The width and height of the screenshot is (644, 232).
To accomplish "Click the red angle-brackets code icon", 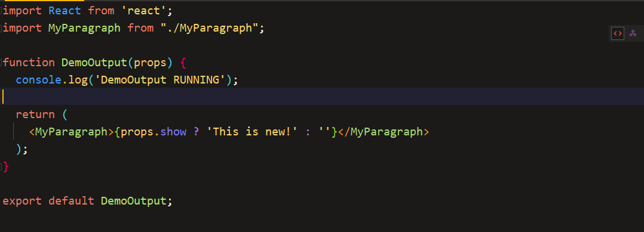I will 617,33.
